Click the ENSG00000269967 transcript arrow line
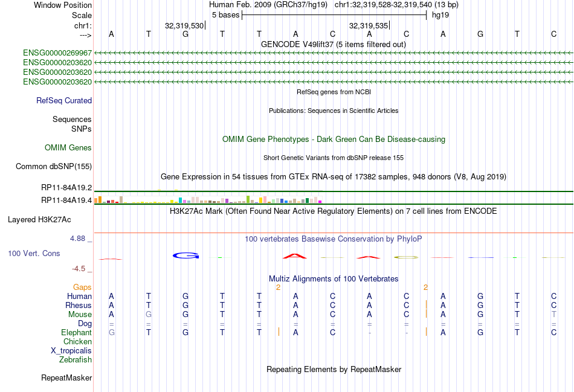 [x=334, y=53]
